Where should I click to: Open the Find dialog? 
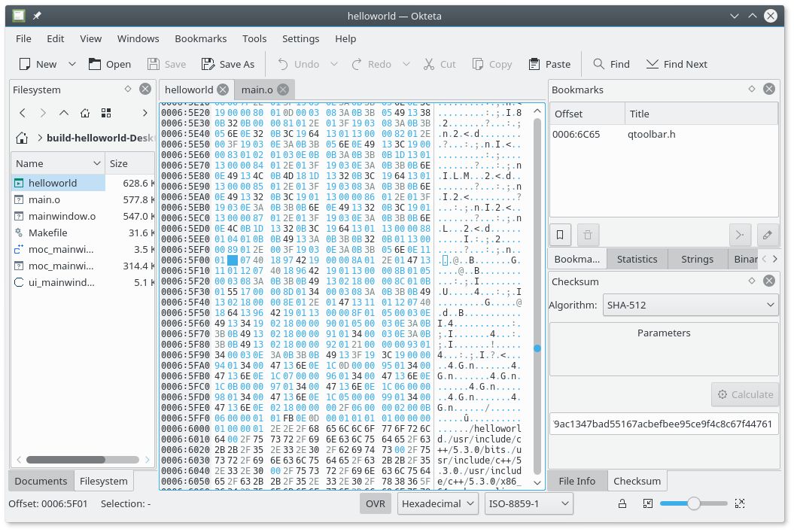tap(611, 64)
